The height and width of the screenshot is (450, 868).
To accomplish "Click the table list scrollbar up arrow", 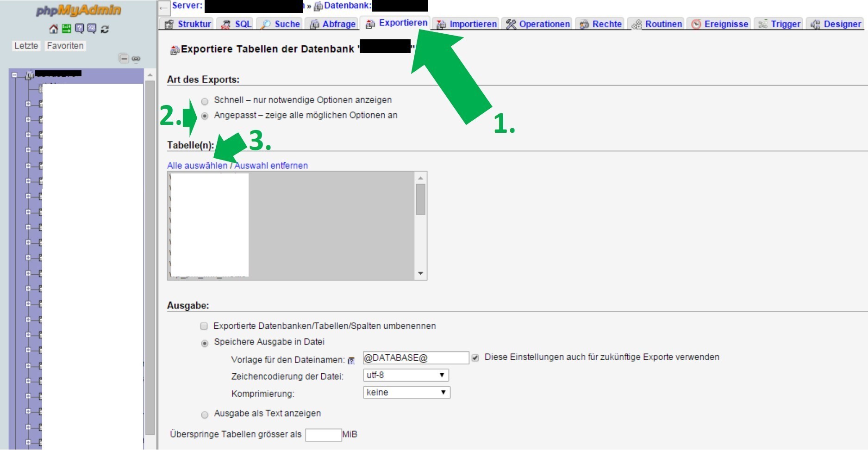I will pos(420,178).
